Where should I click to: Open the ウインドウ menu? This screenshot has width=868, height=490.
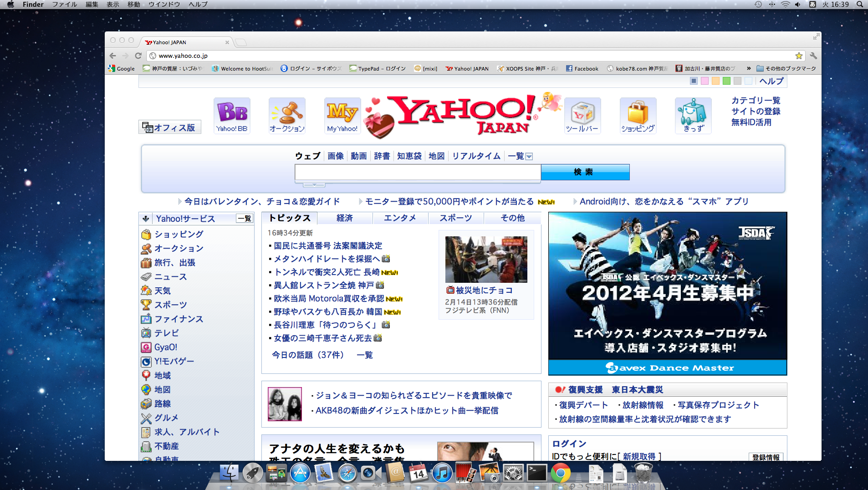point(164,4)
